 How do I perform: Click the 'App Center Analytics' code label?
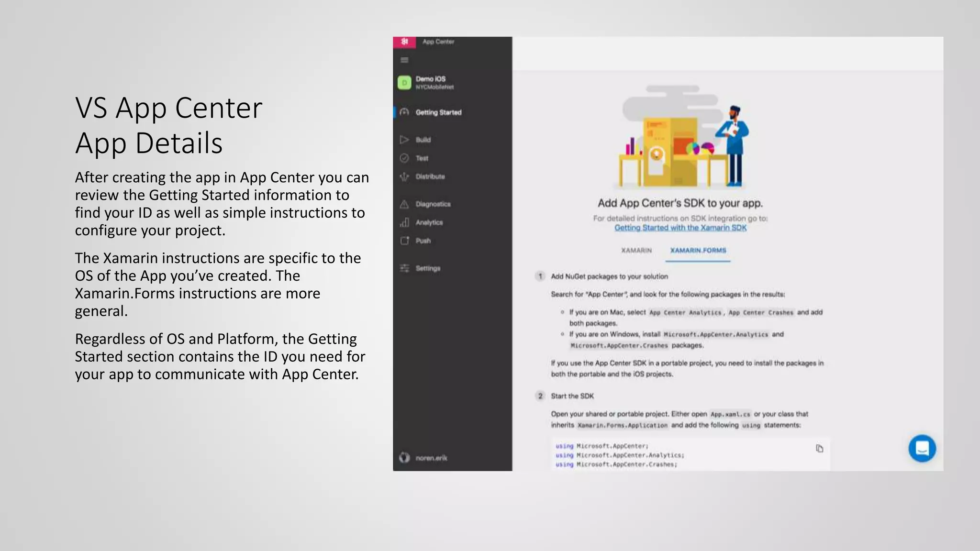coord(685,312)
